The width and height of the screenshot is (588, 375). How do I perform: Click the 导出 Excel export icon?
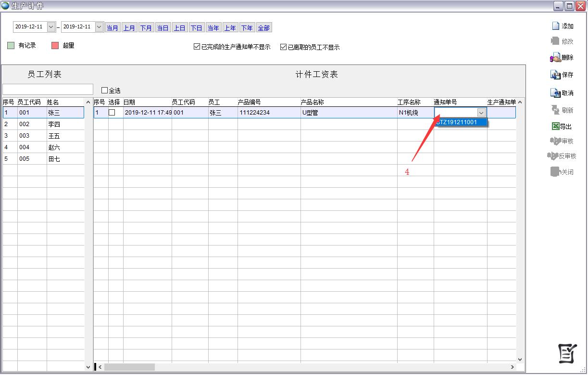point(555,127)
